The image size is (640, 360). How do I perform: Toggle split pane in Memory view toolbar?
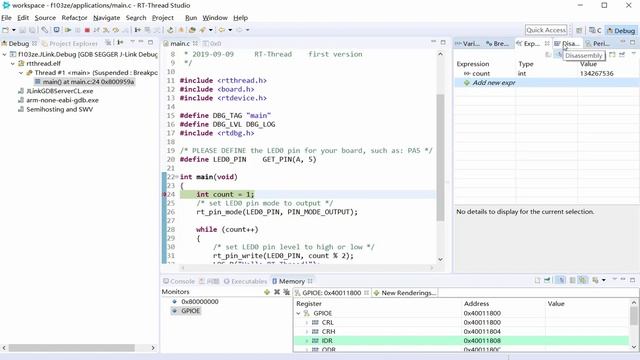point(572,280)
